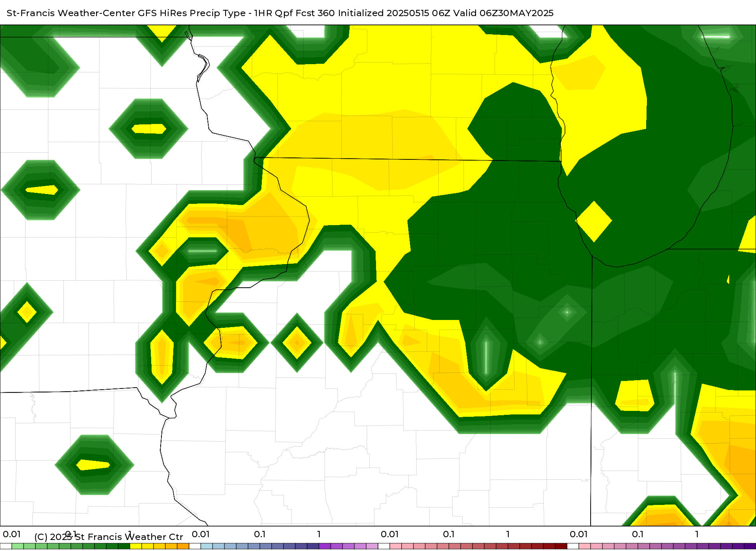This screenshot has height=551, width=756.
Task: Click the "(C) 2025 St Francis Weather Ctr" copyright text
Action: 109,537
